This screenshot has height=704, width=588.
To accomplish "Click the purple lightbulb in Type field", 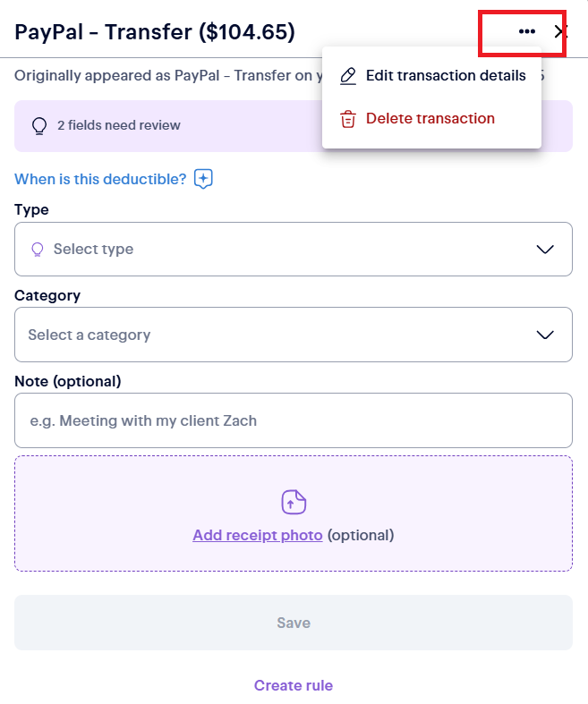I will tap(38, 250).
